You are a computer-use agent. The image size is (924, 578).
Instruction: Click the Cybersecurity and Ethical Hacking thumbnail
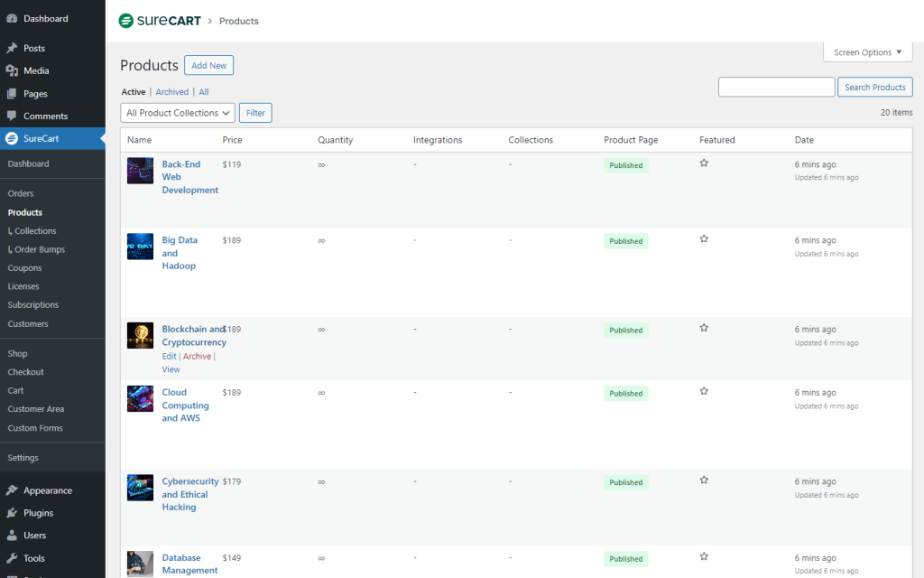pyautogui.click(x=140, y=488)
